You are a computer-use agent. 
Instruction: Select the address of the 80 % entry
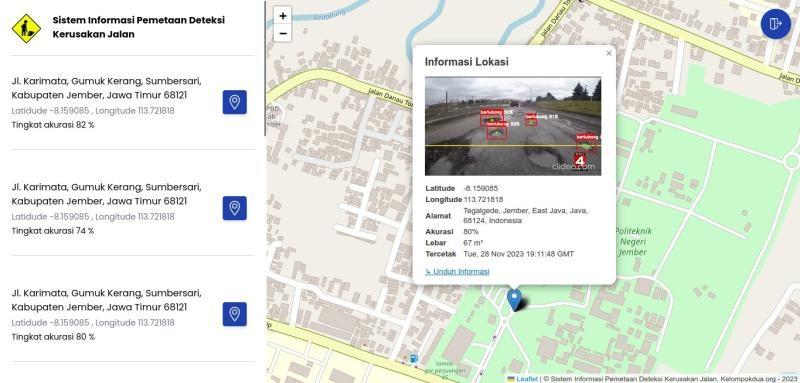click(107, 300)
